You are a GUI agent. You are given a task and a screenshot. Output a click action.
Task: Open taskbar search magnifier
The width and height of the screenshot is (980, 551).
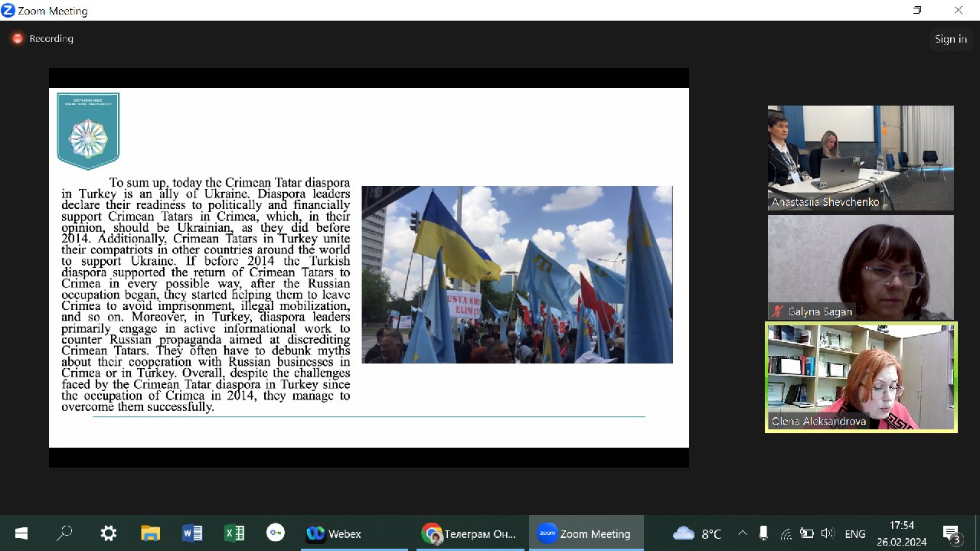64,533
